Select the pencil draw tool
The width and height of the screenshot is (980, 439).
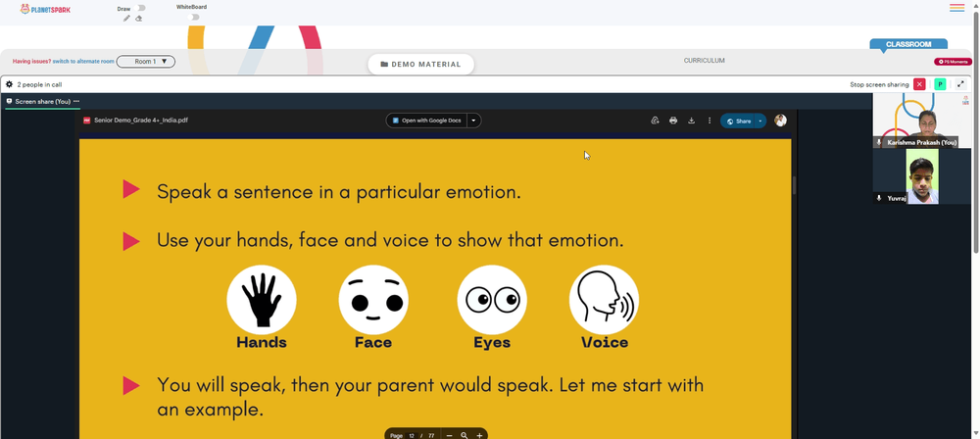click(x=126, y=19)
